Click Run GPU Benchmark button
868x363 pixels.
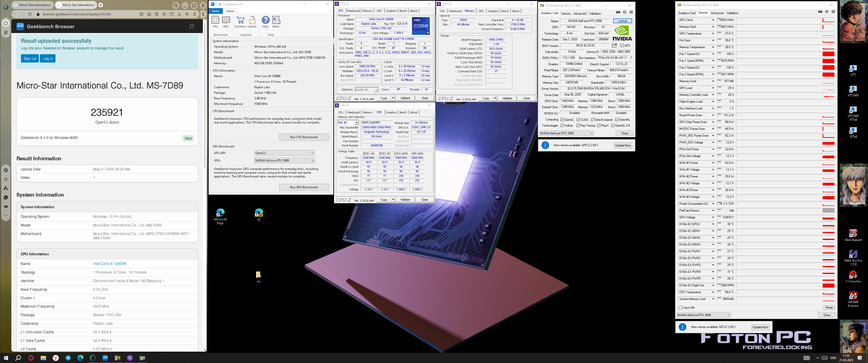pyautogui.click(x=304, y=187)
